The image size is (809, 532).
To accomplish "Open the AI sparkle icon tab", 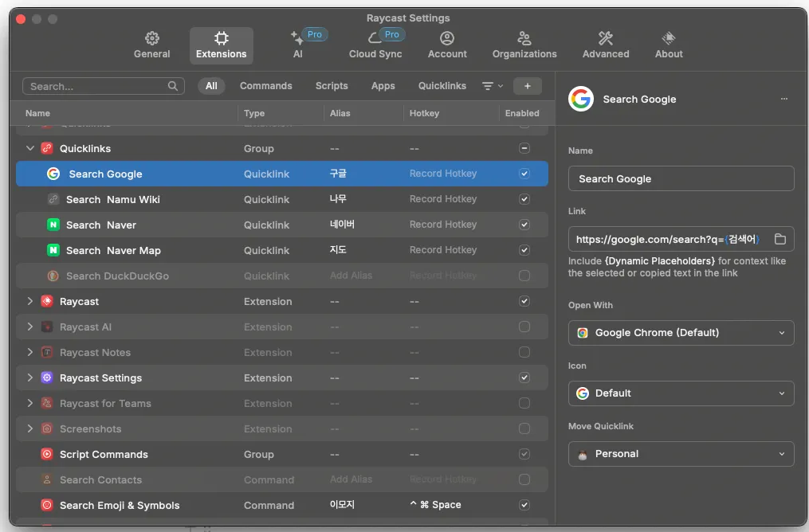I will coord(297,38).
